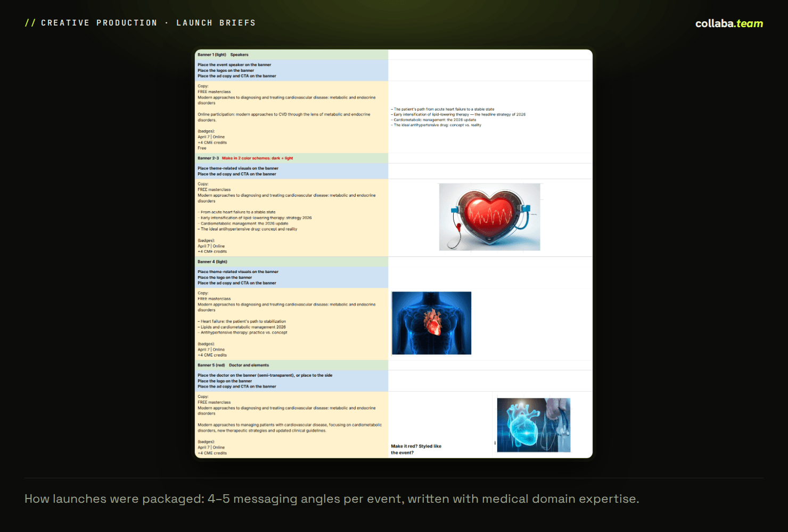Select 'Modern approaches to managing patients' paragraph
Screen dimensions: 788x532
click(290, 428)
